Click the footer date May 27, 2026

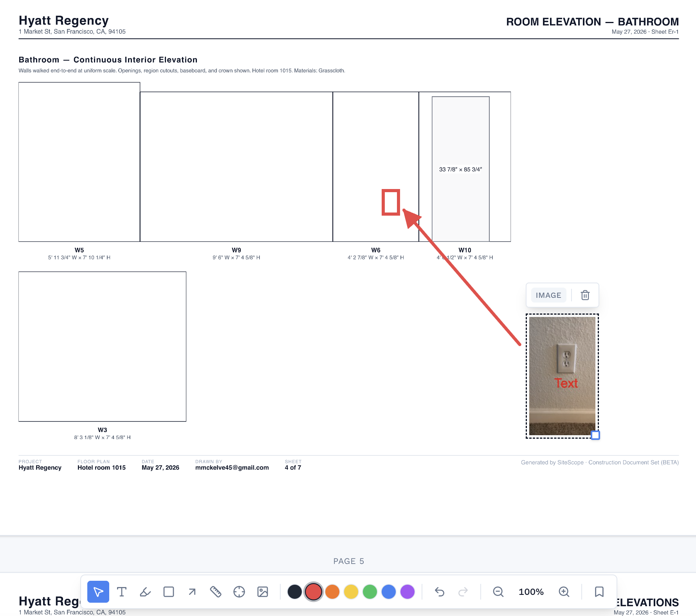160,468
